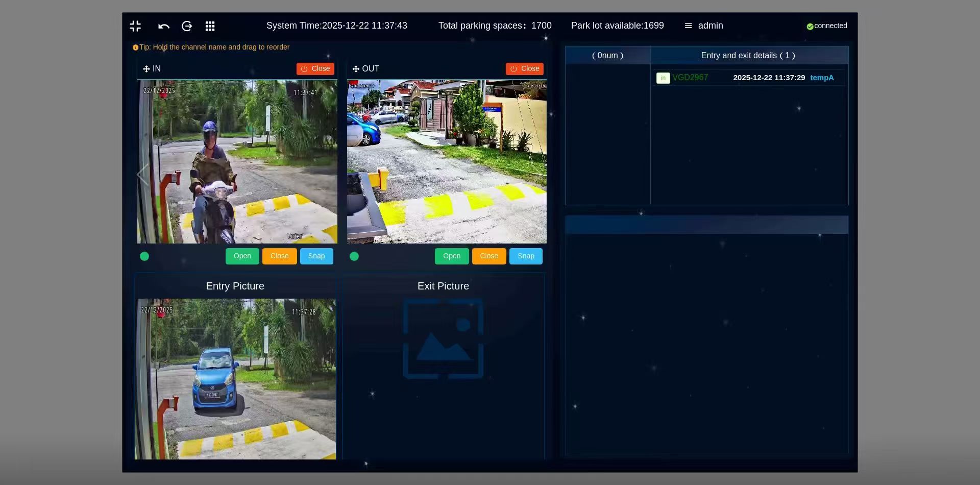The height and width of the screenshot is (485, 980).
Task: Click the IN live video feed
Action: (237, 161)
